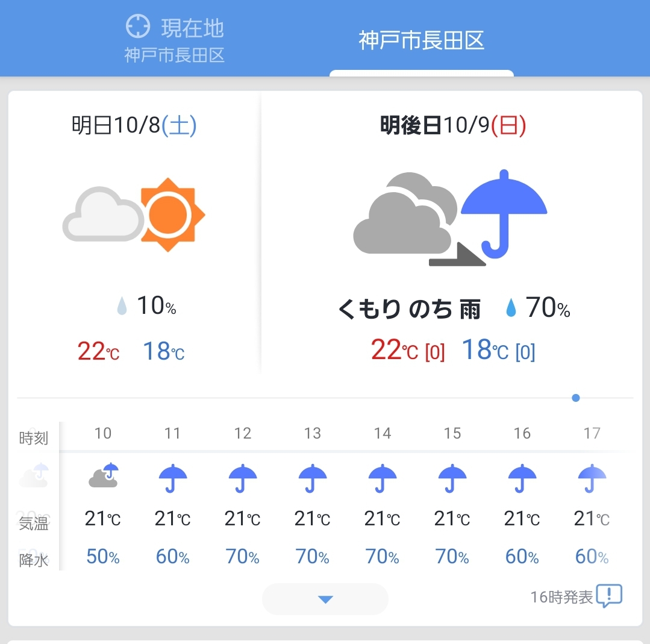
Task: Tap the umbrella icon under hour 14
Action: pos(383,478)
